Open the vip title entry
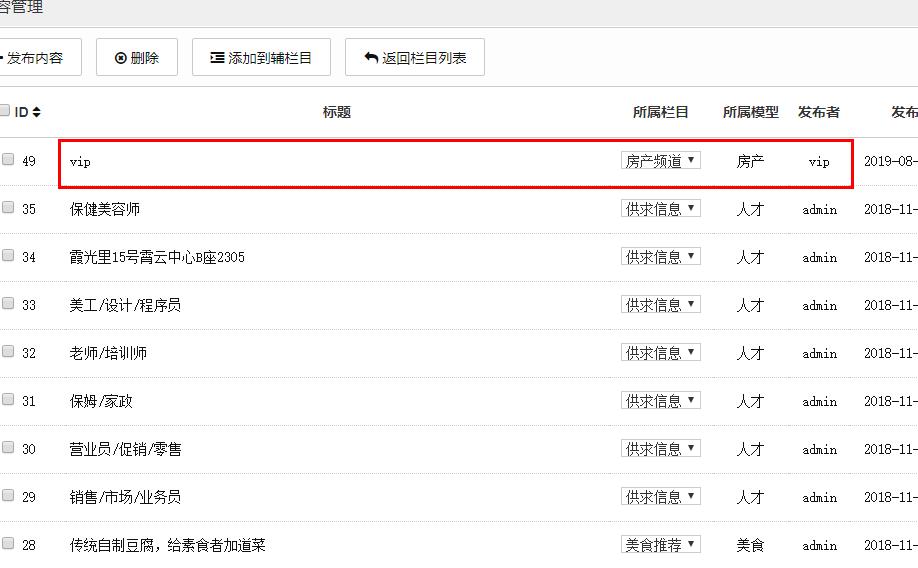This screenshot has width=918, height=568. [x=80, y=161]
